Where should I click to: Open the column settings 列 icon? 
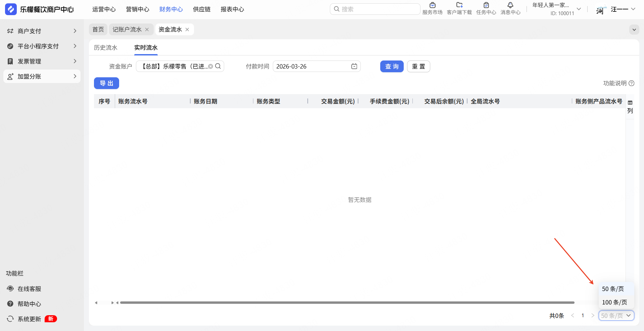pyautogui.click(x=630, y=106)
